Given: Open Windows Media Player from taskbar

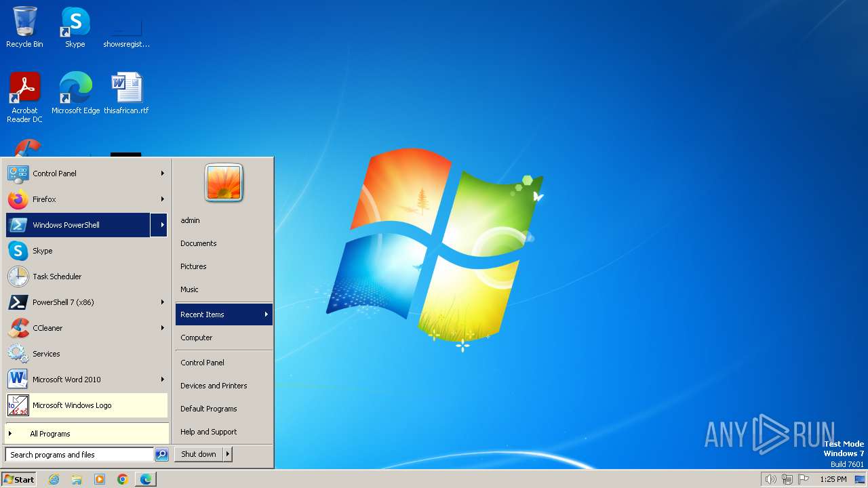Looking at the screenshot, I should pos(100,479).
